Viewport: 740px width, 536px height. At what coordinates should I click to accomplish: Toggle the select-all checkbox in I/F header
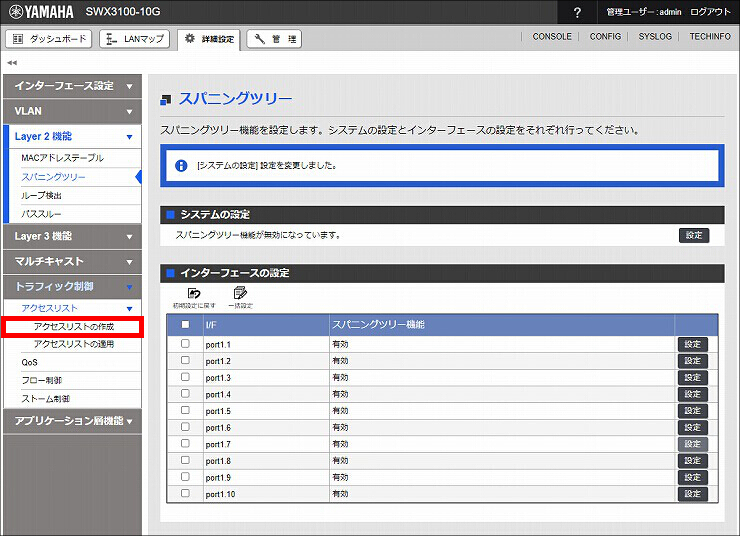[x=185, y=324]
